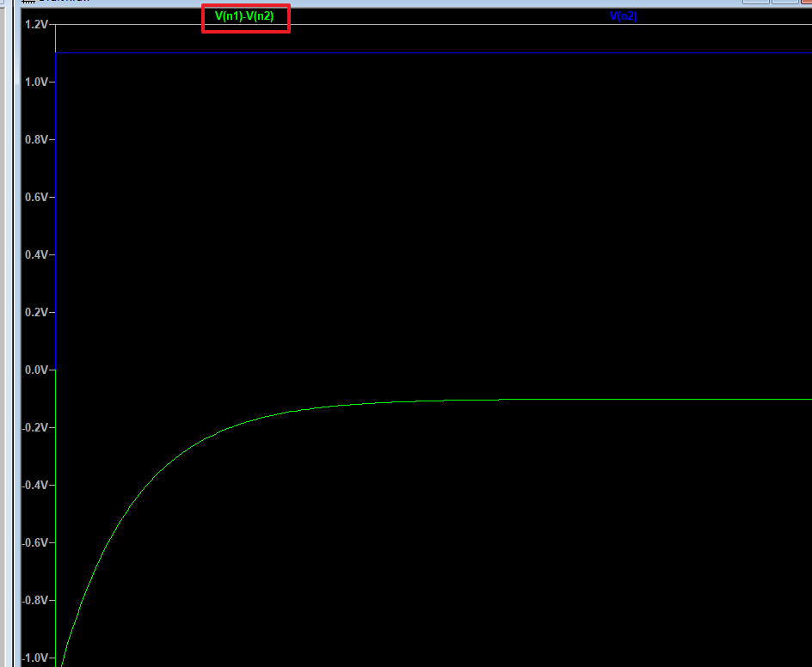Click the -1.0V vertical axis label

pyautogui.click(x=35, y=658)
